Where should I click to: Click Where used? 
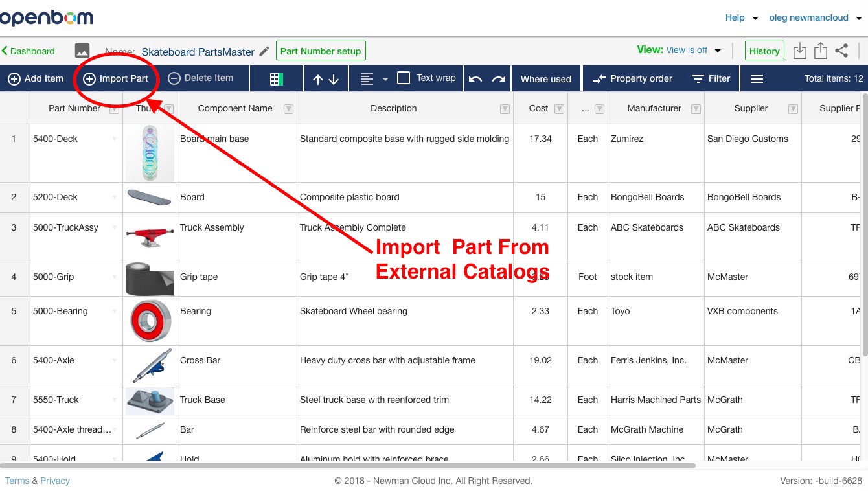(x=546, y=79)
